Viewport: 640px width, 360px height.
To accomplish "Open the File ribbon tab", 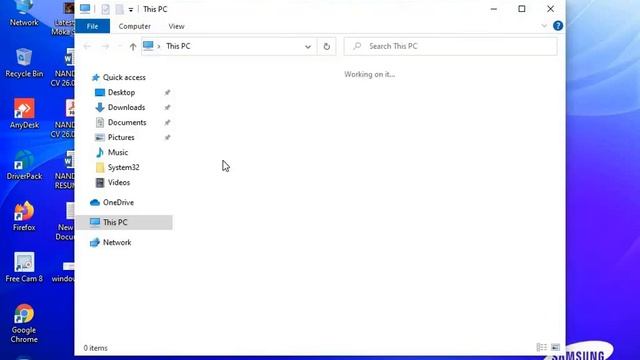I will tap(92, 26).
